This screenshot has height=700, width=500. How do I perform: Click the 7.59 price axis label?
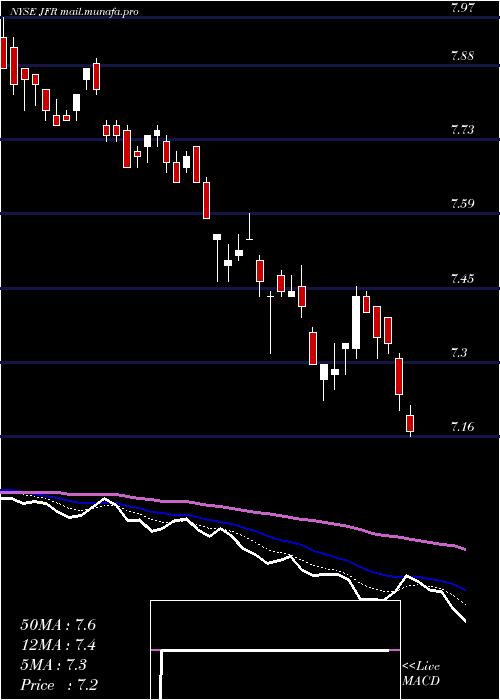[462, 204]
